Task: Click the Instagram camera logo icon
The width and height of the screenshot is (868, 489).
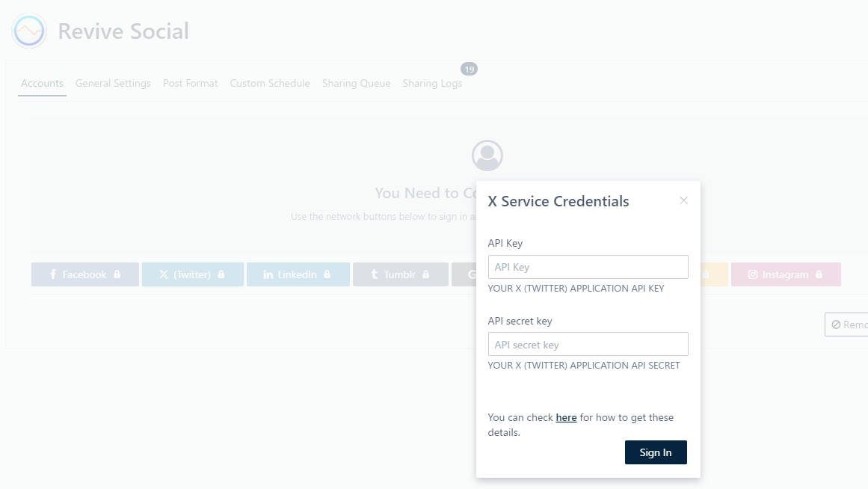Action: pos(753,274)
